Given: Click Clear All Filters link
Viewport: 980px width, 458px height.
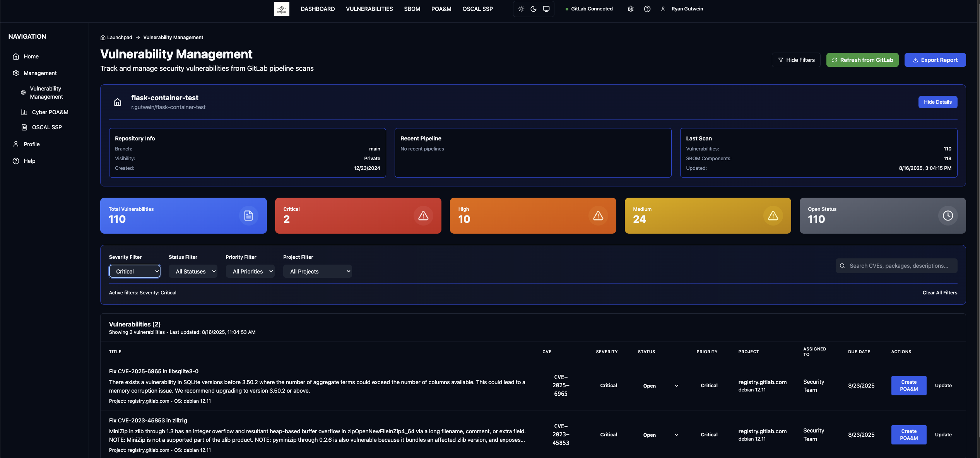Looking at the screenshot, I should (x=940, y=293).
